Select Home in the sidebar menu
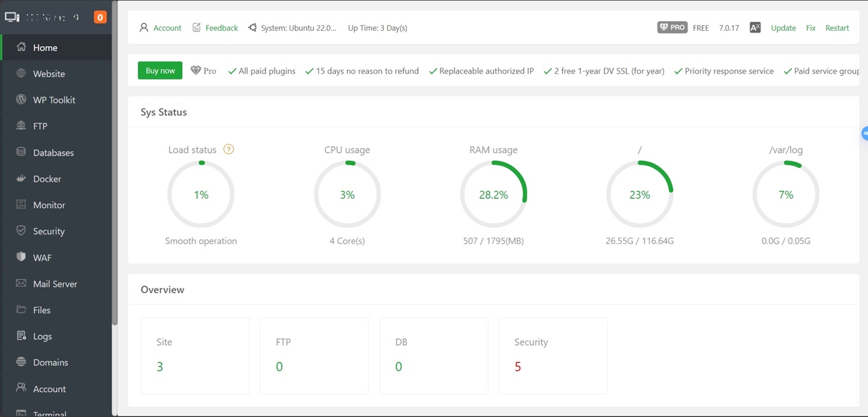 (x=44, y=47)
